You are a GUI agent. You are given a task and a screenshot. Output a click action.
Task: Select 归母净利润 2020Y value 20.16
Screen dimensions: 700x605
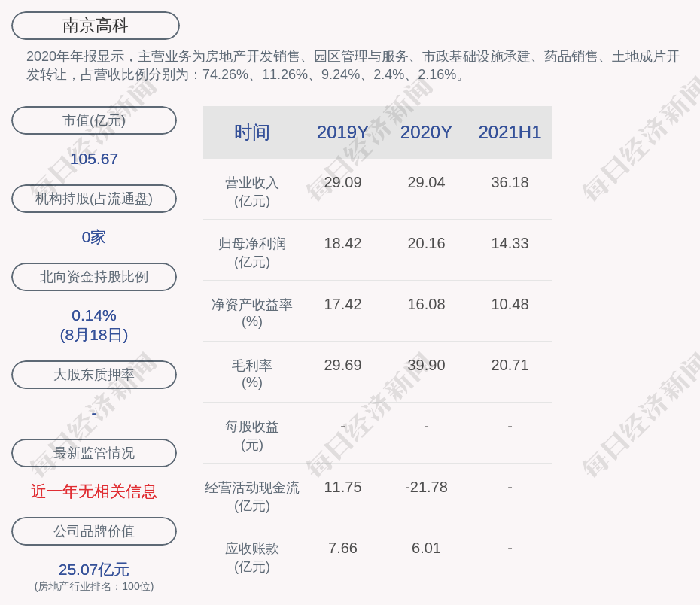pos(426,243)
